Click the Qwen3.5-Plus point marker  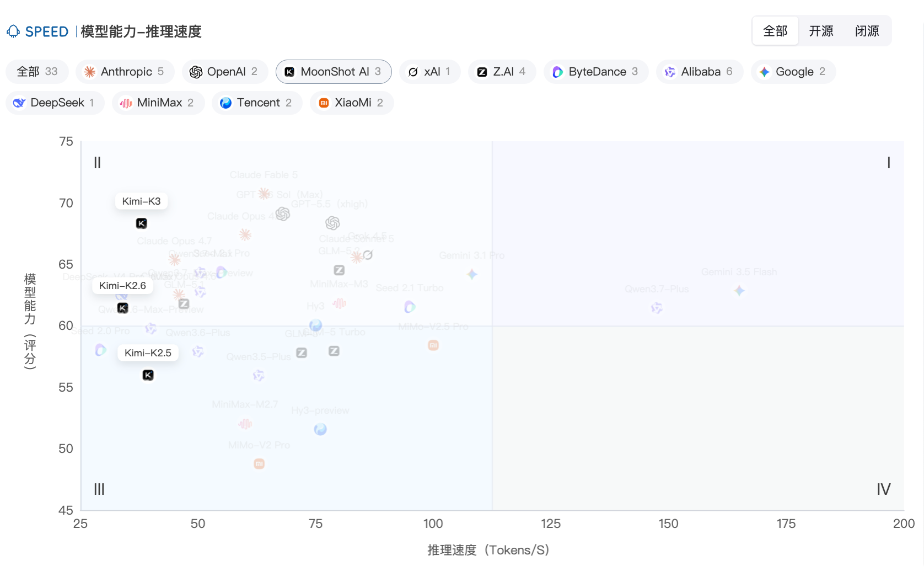coord(259,376)
